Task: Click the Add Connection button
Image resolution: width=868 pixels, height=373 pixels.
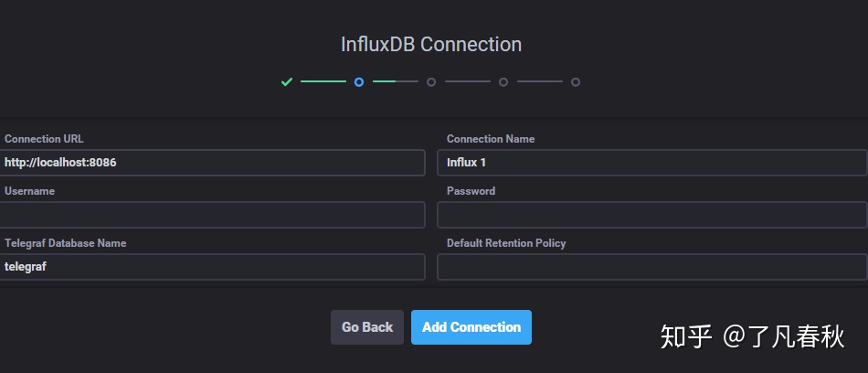Action: (x=471, y=327)
